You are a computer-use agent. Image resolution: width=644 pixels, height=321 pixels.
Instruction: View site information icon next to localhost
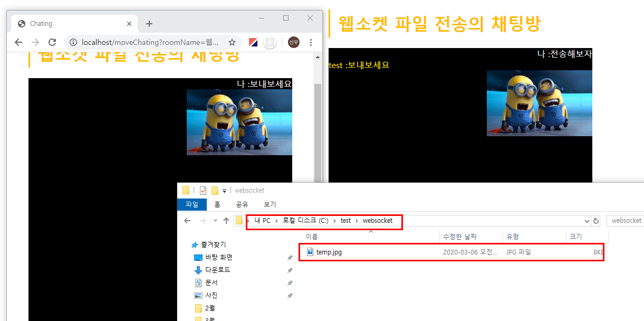[x=74, y=42]
